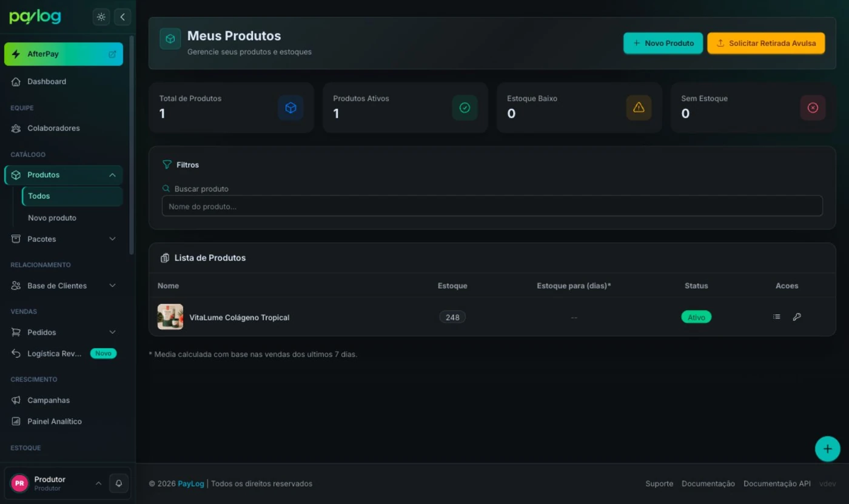The image size is (849, 504).
Task: Click the Novo Produto button
Action: pos(663,43)
